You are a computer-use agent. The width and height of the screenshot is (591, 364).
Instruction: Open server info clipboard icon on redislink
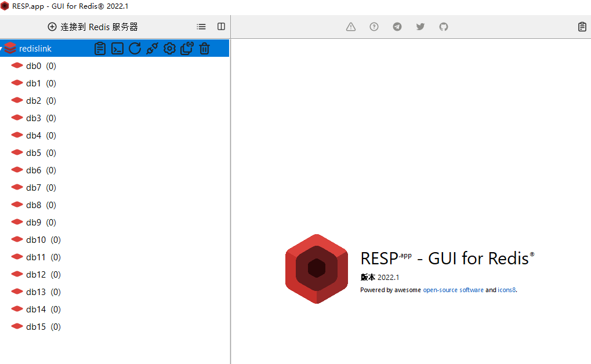(100, 49)
